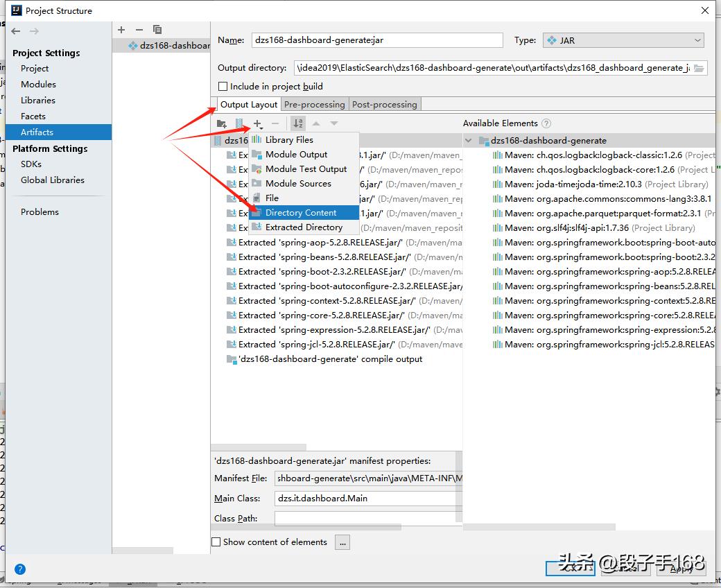This screenshot has width=721, height=588.
Task: Open the Facets settings page
Action: (33, 116)
